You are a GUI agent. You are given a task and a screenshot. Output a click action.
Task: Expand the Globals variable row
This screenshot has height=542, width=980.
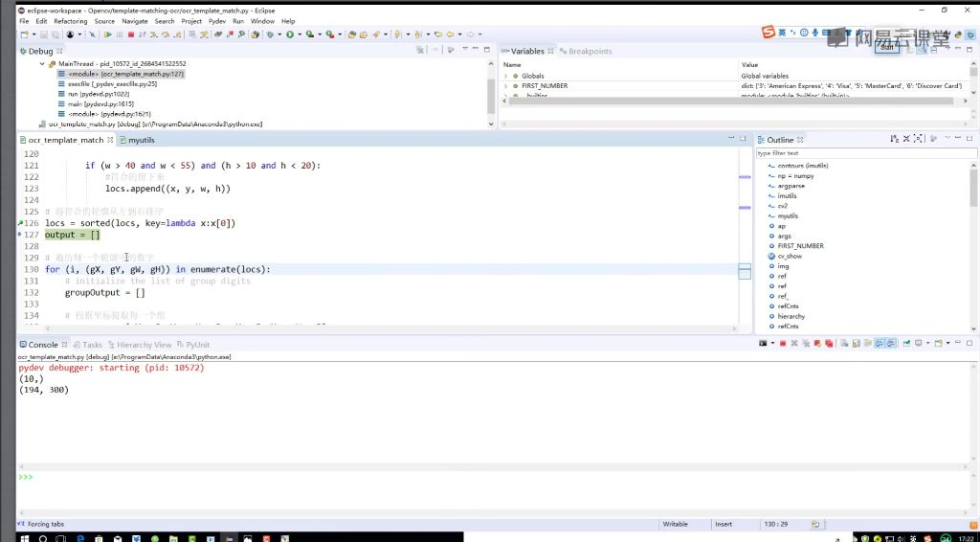point(505,76)
